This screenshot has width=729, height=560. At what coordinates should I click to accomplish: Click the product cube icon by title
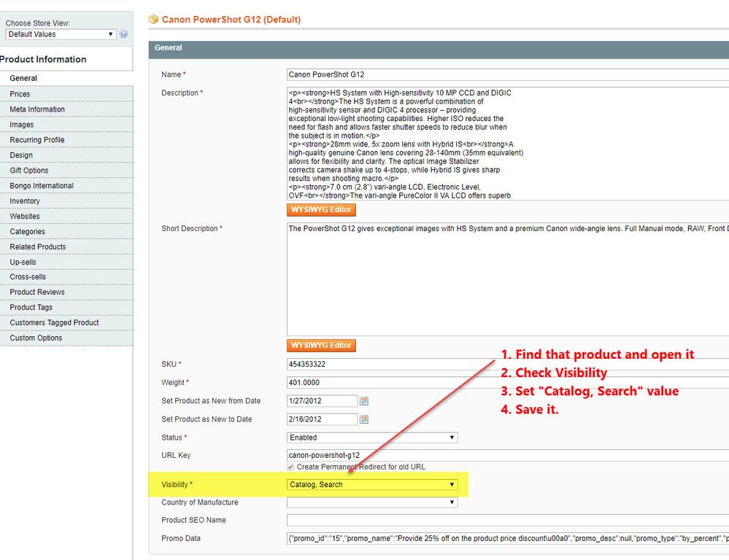coord(153,20)
